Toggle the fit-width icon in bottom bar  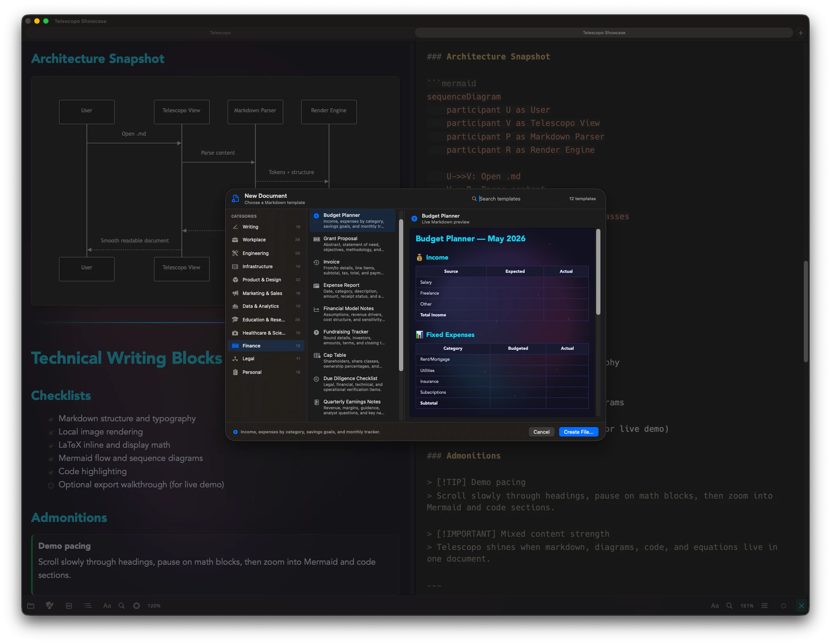coord(69,606)
